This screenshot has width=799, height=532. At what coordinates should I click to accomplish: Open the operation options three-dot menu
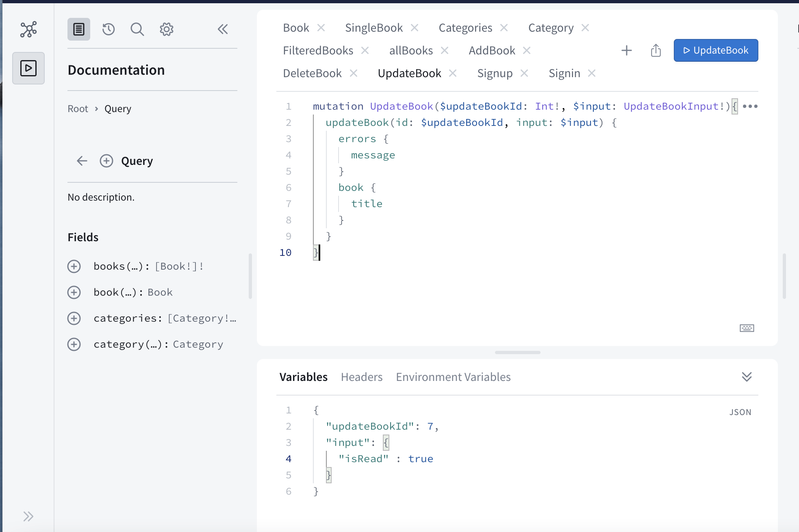(x=750, y=106)
